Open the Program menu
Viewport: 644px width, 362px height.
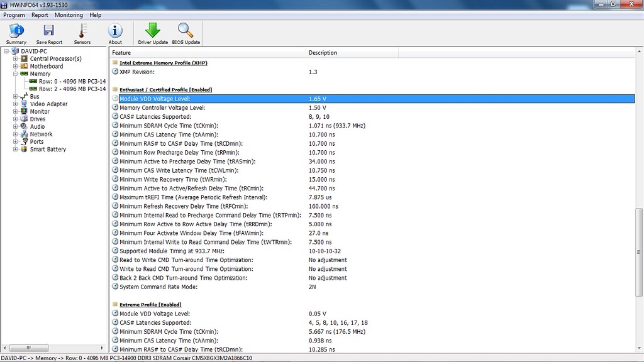point(14,15)
